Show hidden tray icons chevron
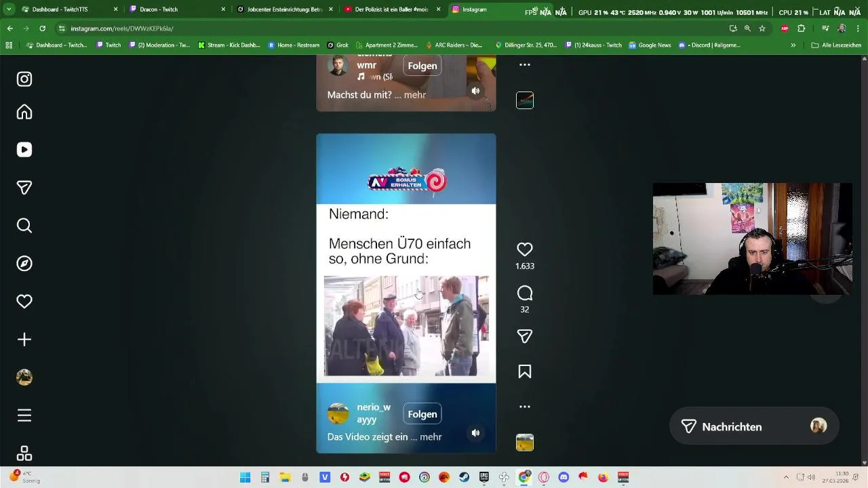The image size is (868, 488). pos(786,477)
